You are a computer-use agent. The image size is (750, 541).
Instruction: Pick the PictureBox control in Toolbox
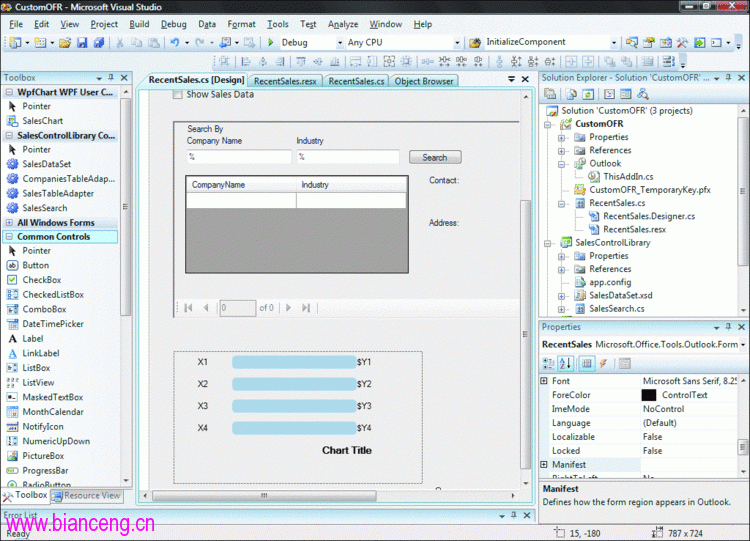pyautogui.click(x=43, y=456)
